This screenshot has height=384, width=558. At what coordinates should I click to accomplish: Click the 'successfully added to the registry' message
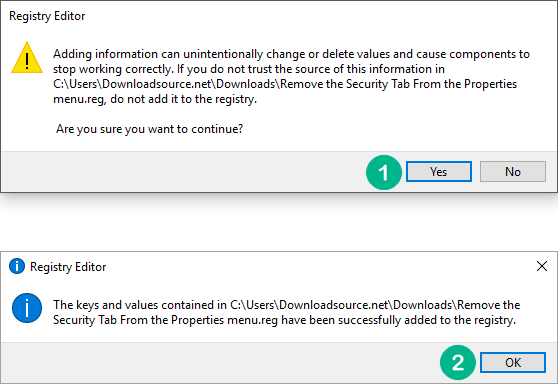(286, 312)
